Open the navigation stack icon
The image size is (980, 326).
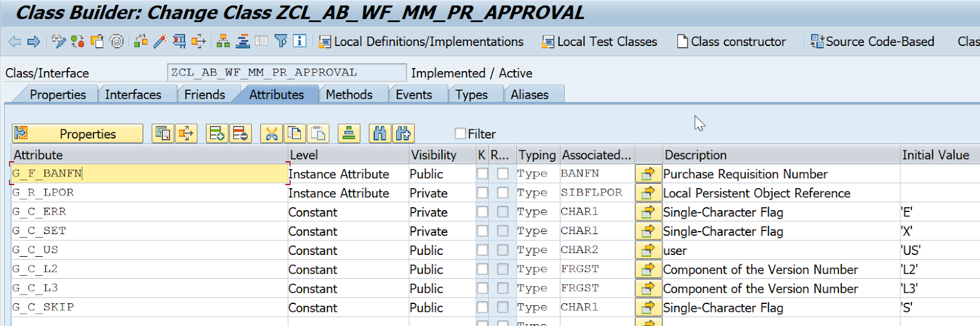[243, 42]
